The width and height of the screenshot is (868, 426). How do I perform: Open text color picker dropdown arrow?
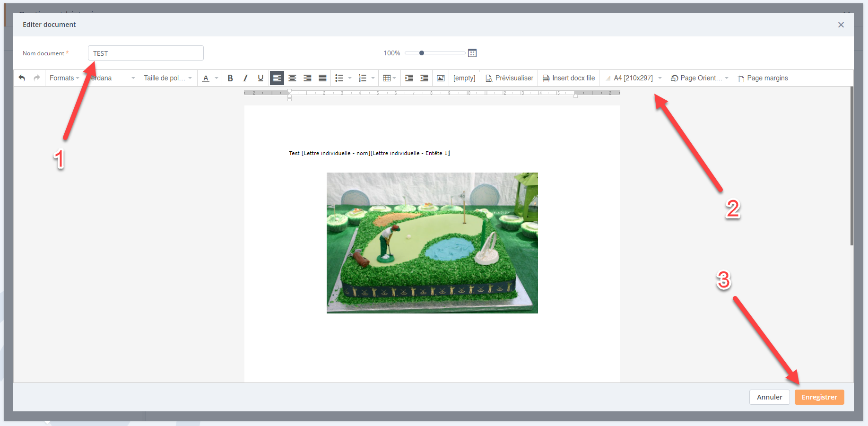point(217,78)
